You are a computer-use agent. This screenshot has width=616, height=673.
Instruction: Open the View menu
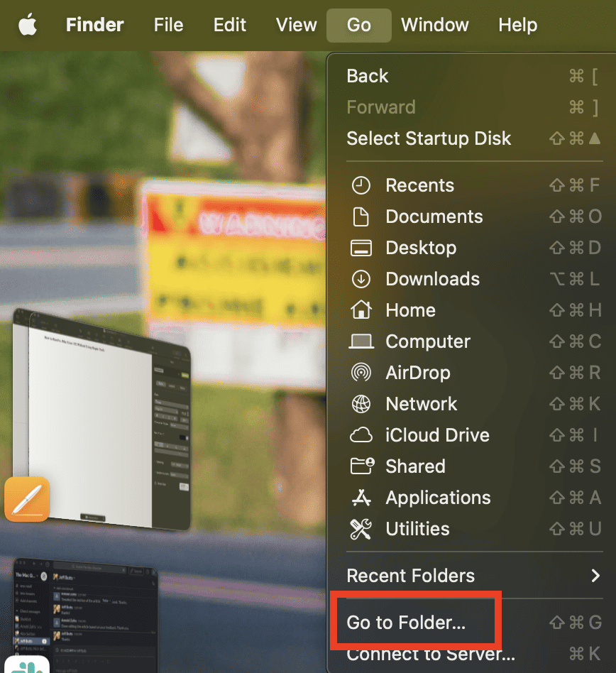296,26
